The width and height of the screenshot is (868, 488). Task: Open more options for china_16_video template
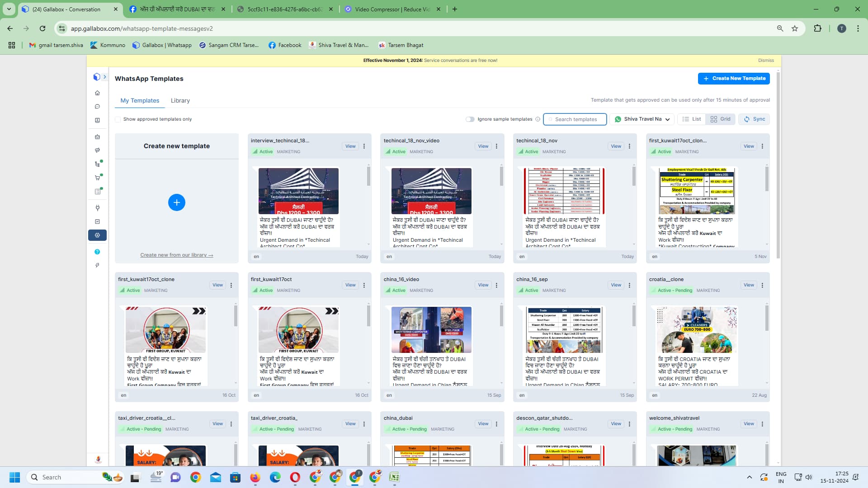pos(496,285)
